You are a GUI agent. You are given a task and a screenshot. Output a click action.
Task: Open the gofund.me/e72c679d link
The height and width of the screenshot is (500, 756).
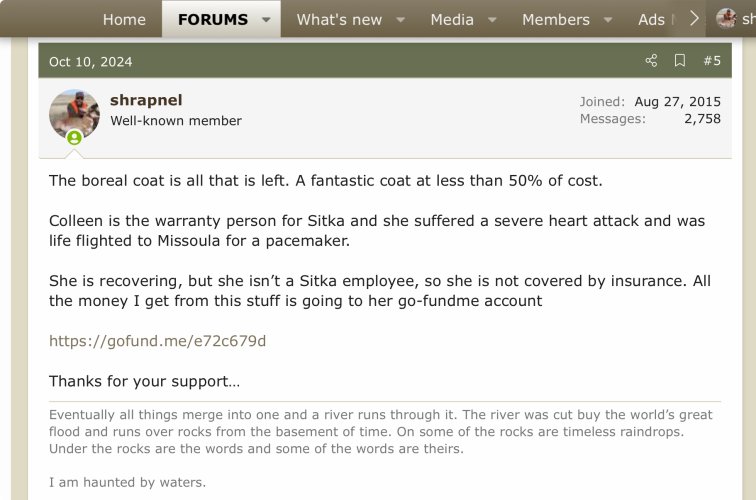click(157, 341)
